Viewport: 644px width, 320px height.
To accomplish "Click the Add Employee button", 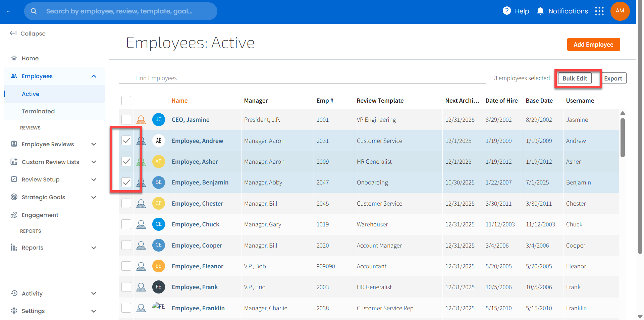I will [x=593, y=45].
